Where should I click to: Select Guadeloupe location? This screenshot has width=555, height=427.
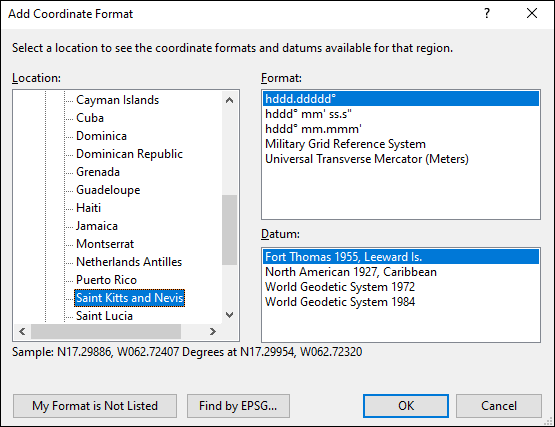coord(108,190)
